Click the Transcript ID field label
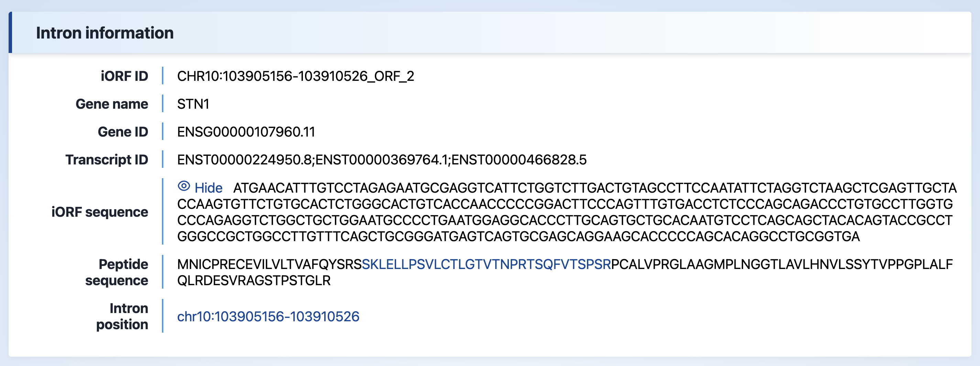Screen dimensions: 980x366 107,160
